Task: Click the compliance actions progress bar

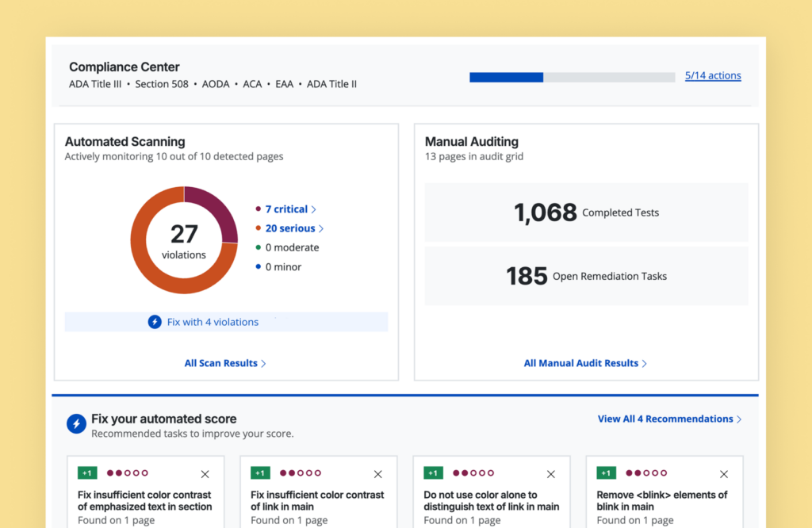Action: click(573, 77)
